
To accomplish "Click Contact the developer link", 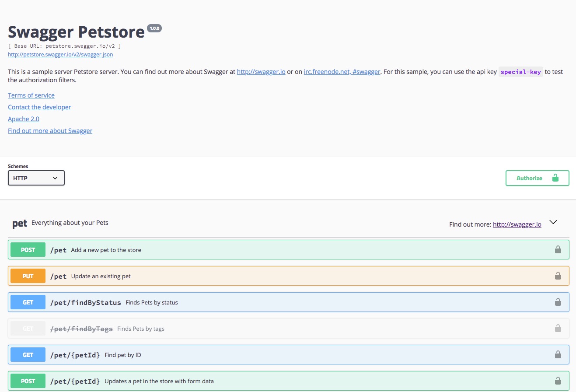I will click(39, 107).
